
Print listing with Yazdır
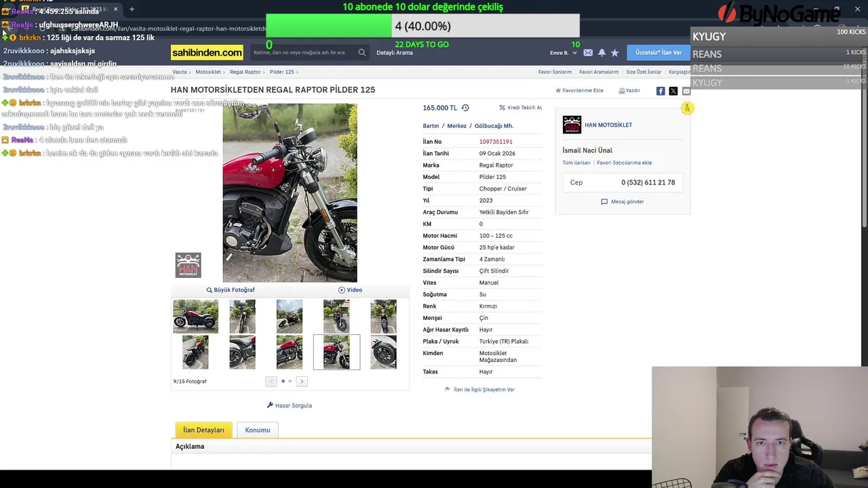[x=629, y=90]
